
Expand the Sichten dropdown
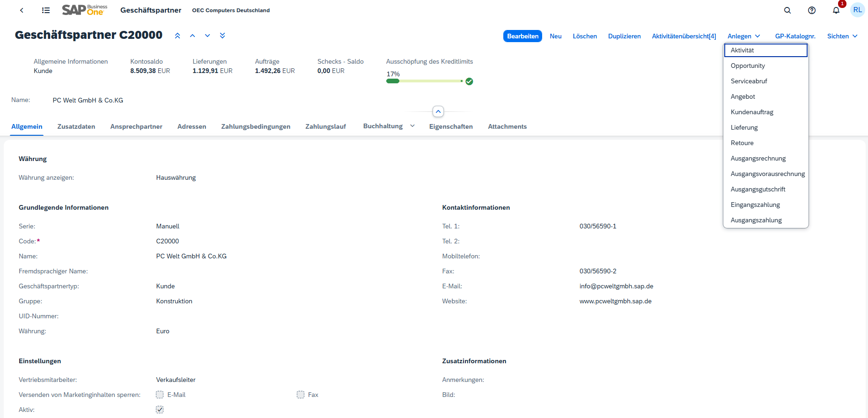coord(842,36)
